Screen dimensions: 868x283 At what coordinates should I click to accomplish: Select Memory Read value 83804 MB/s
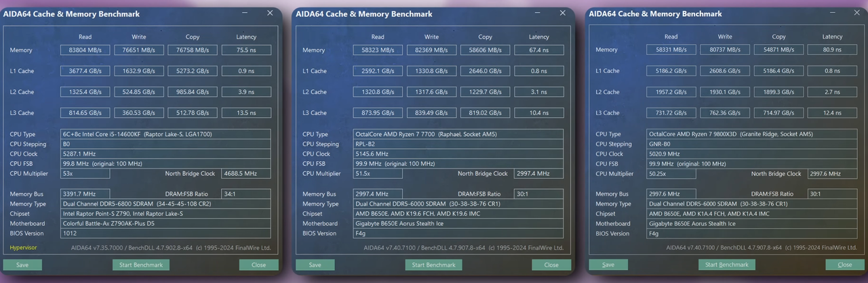[x=85, y=50]
